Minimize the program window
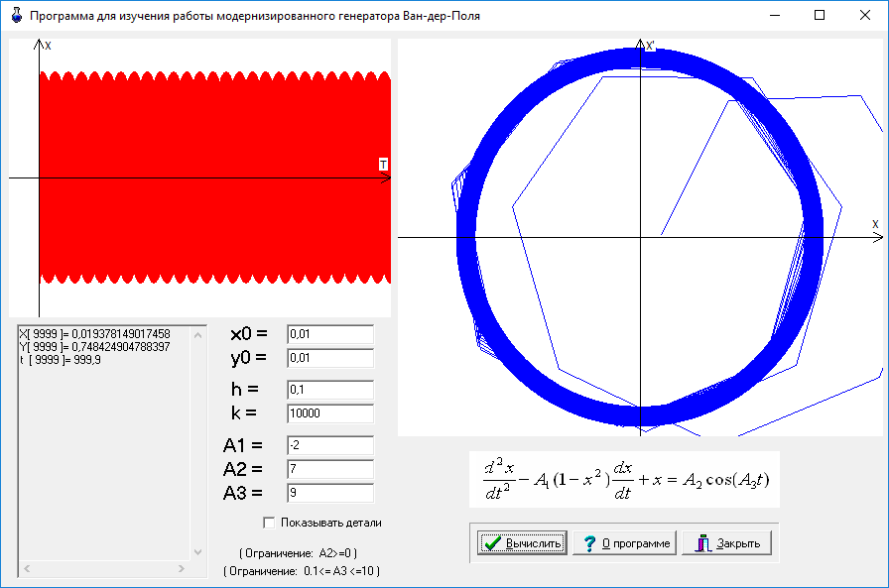The width and height of the screenshot is (889, 588). [x=775, y=15]
